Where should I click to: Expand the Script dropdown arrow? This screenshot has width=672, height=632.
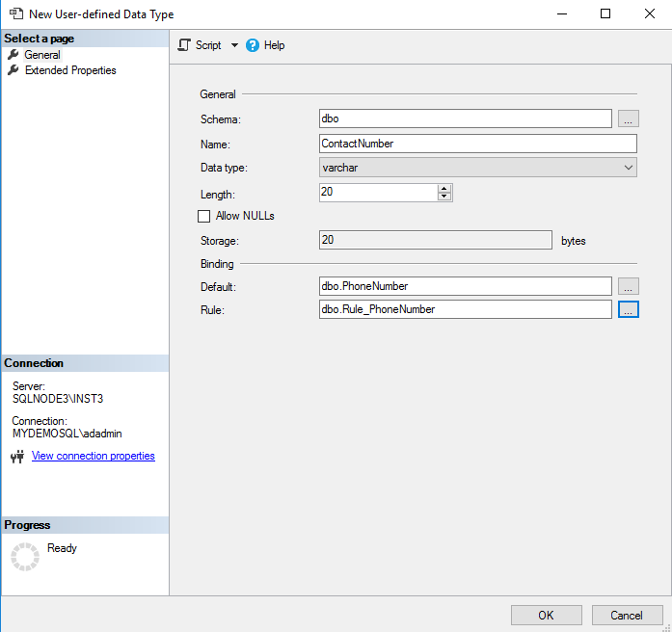point(234,45)
